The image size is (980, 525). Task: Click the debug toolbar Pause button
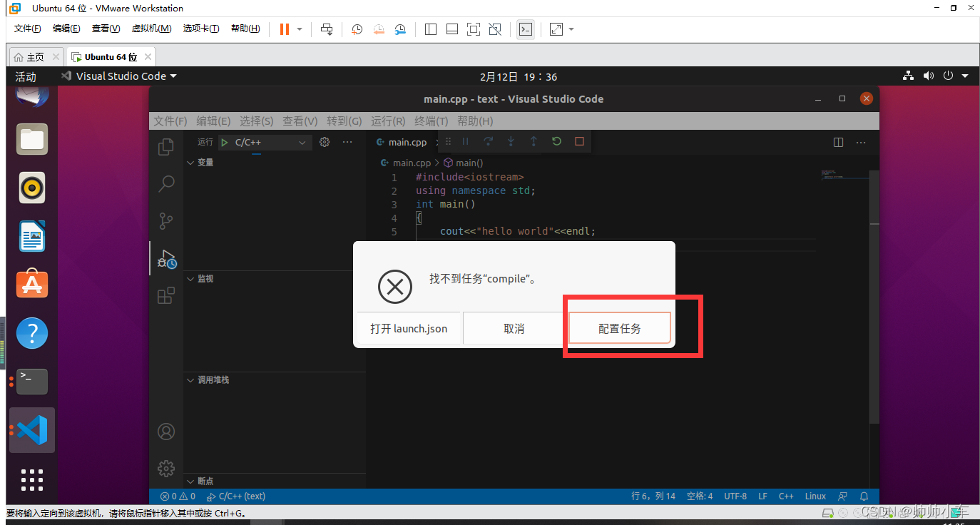[x=466, y=141]
